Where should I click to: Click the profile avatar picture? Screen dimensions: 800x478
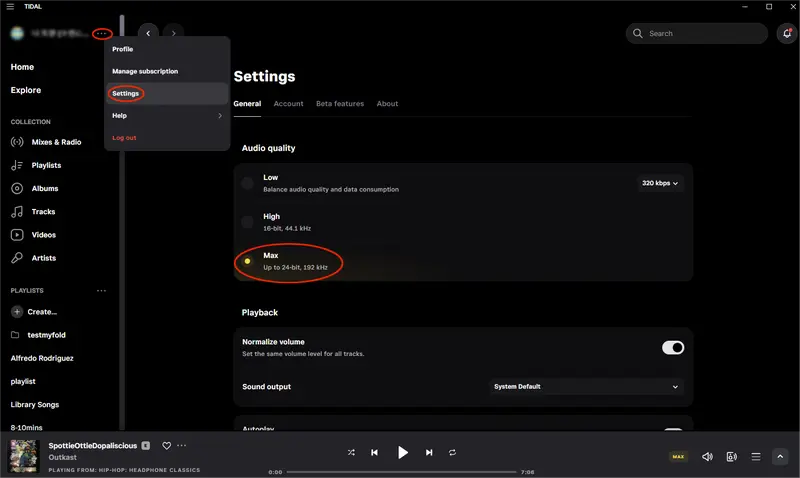17,34
